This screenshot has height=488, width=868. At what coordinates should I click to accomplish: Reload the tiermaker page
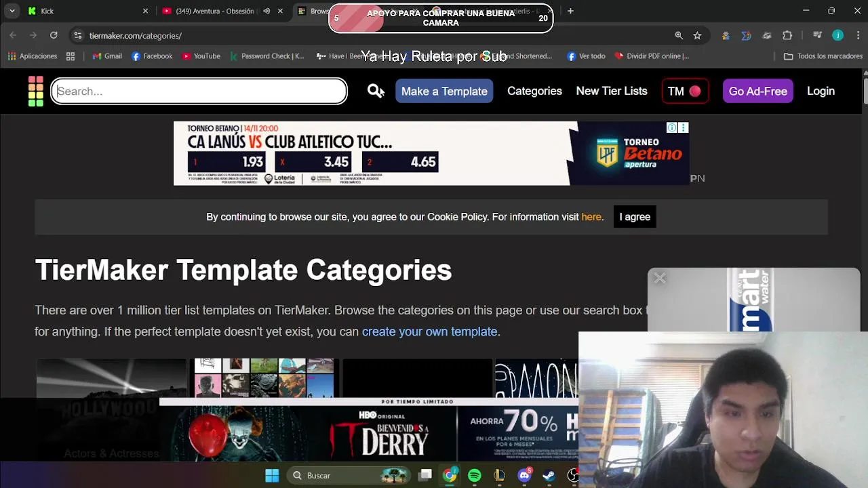tap(54, 35)
